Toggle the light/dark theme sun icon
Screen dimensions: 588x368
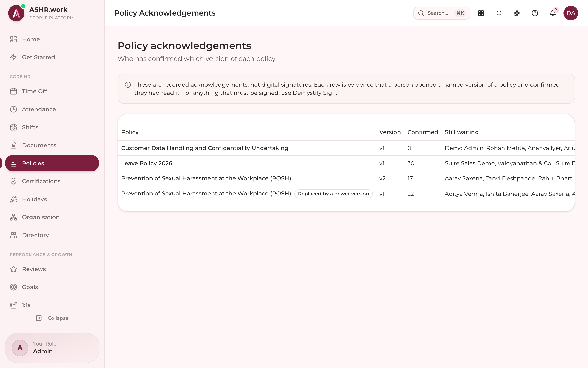pos(499,13)
